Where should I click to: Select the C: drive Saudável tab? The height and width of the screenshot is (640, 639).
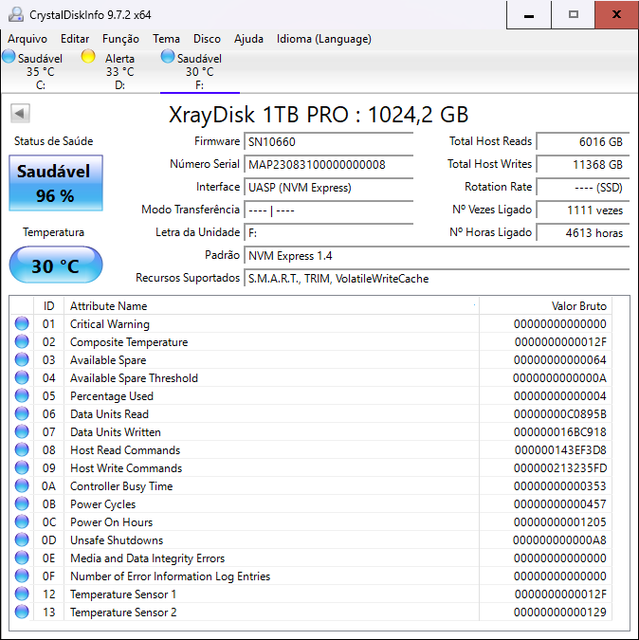(x=40, y=71)
